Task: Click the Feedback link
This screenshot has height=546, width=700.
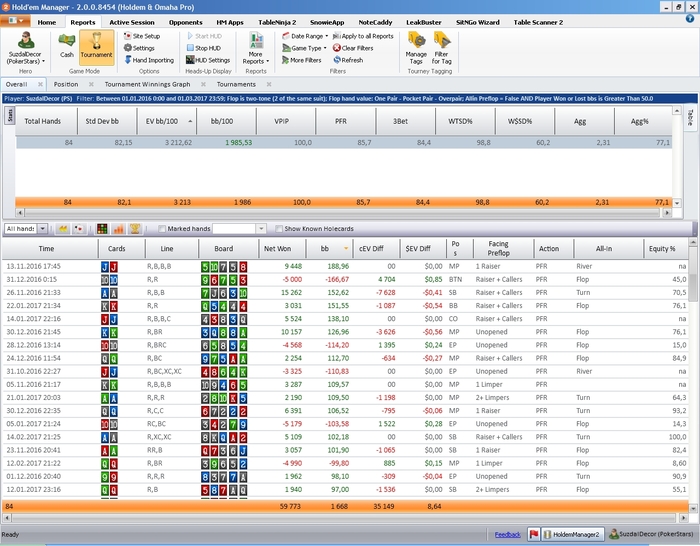Action: pos(508,535)
